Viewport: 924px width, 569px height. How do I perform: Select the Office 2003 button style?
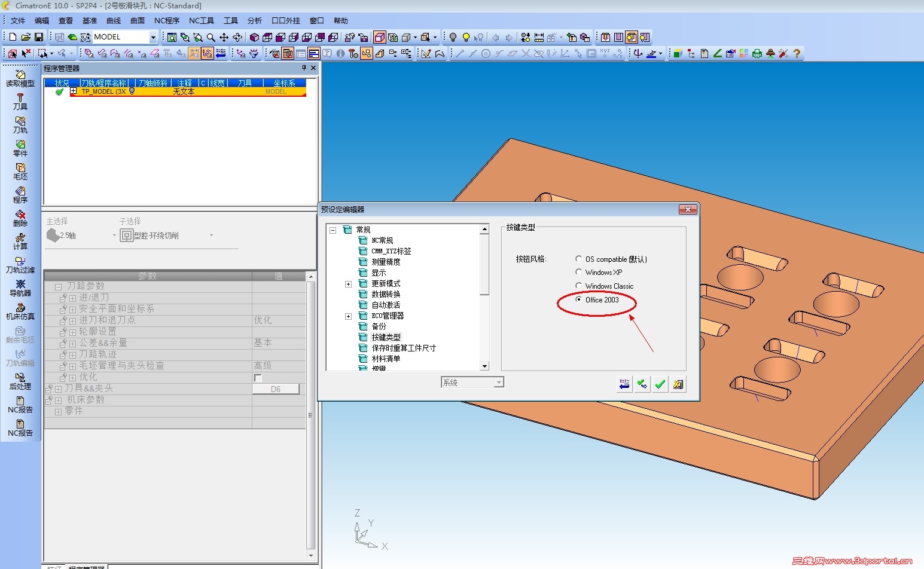(x=578, y=299)
